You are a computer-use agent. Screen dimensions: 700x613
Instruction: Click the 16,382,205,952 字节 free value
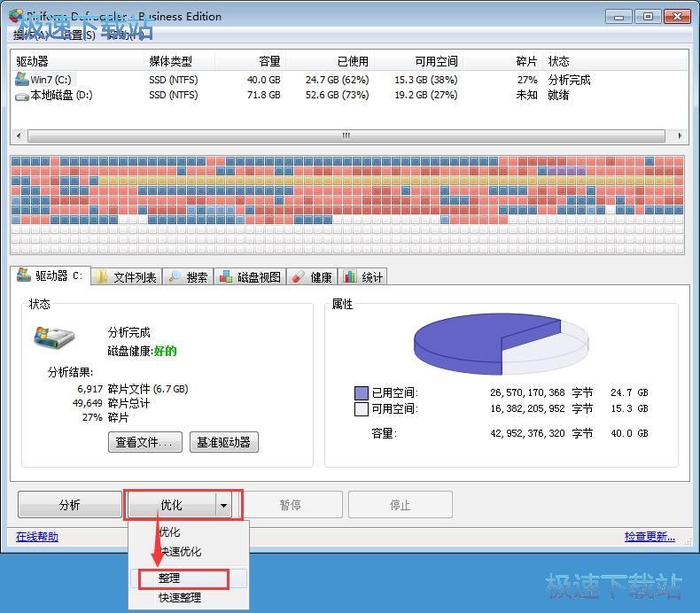pos(541,408)
